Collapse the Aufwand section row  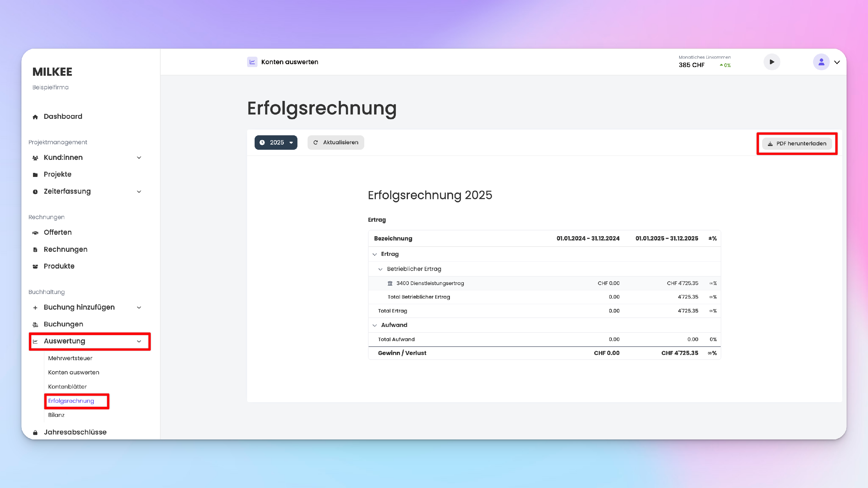click(375, 325)
